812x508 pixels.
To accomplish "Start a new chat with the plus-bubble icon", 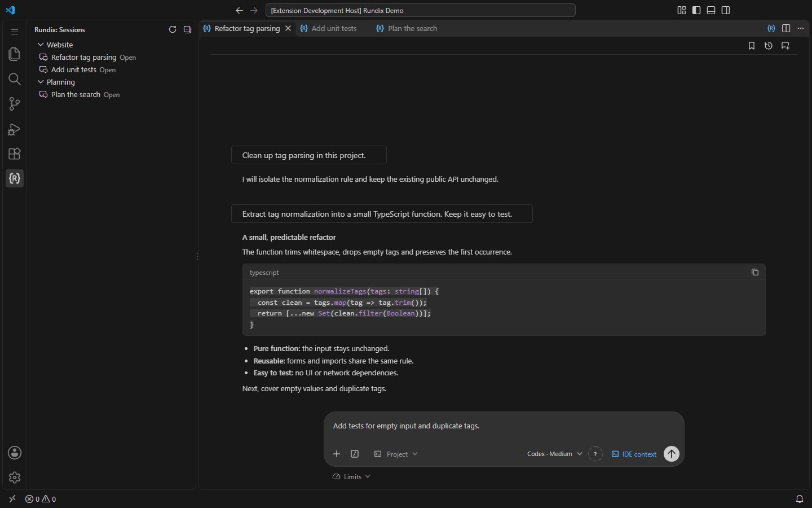I will click(x=785, y=46).
